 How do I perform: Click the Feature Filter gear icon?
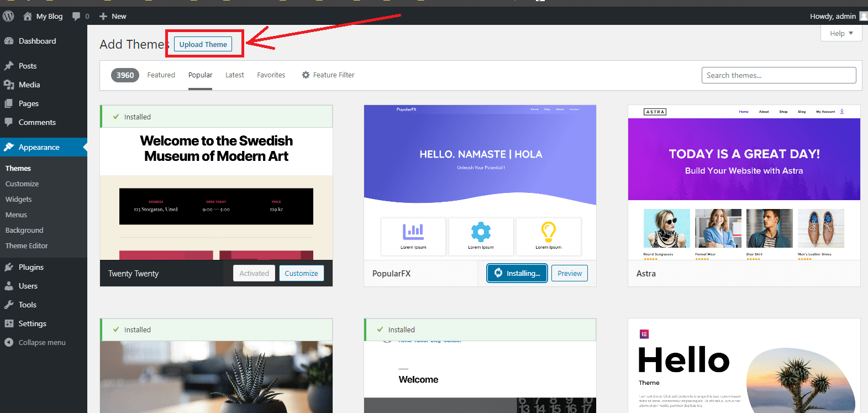click(306, 75)
